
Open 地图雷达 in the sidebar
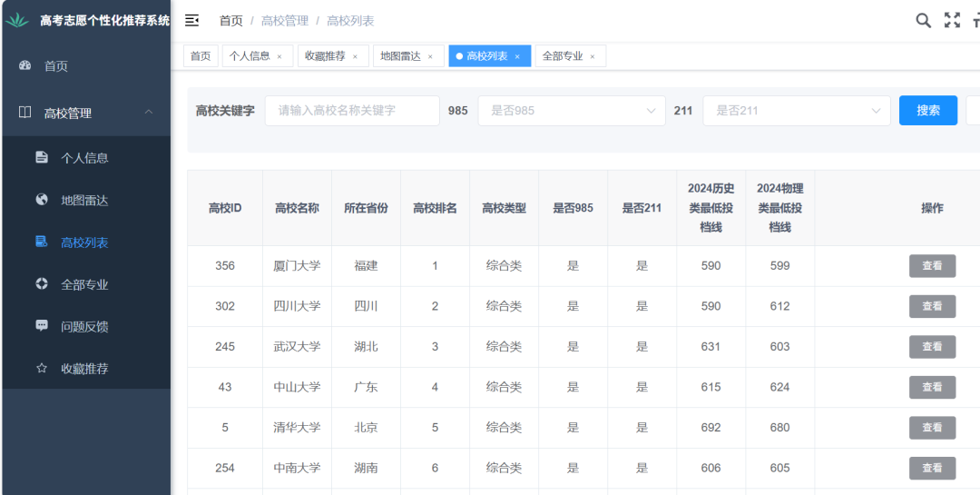pyautogui.click(x=86, y=200)
